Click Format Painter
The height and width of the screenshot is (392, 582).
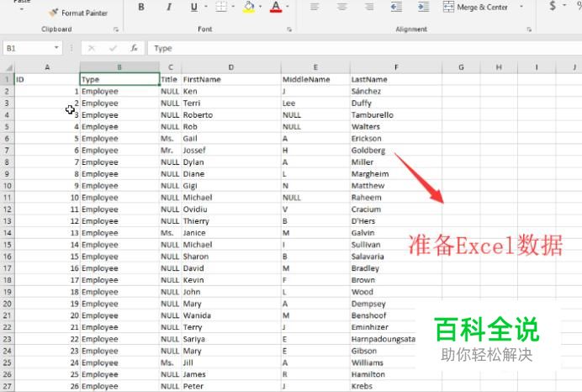click(x=77, y=13)
